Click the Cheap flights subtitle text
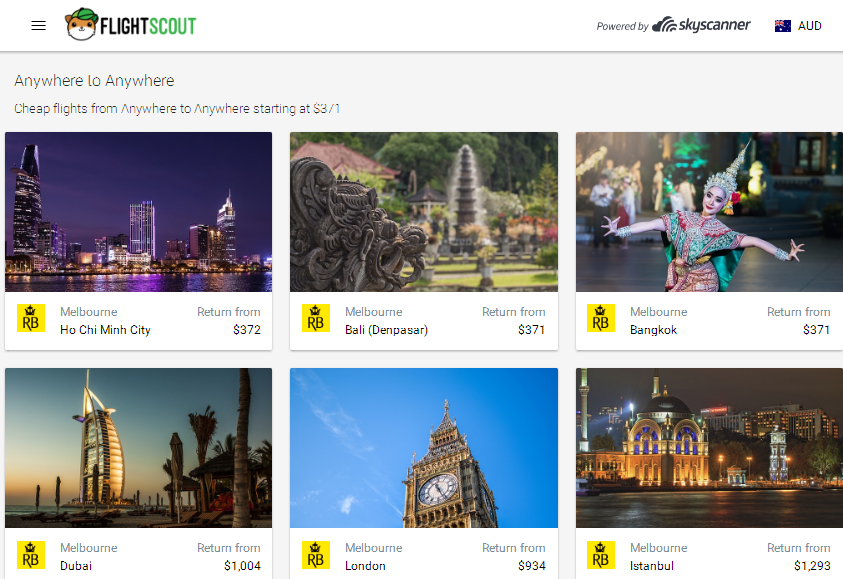 [x=177, y=109]
